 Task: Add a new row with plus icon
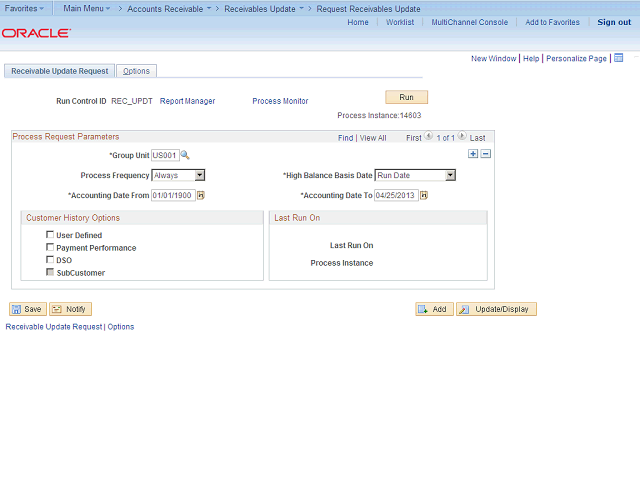473,154
